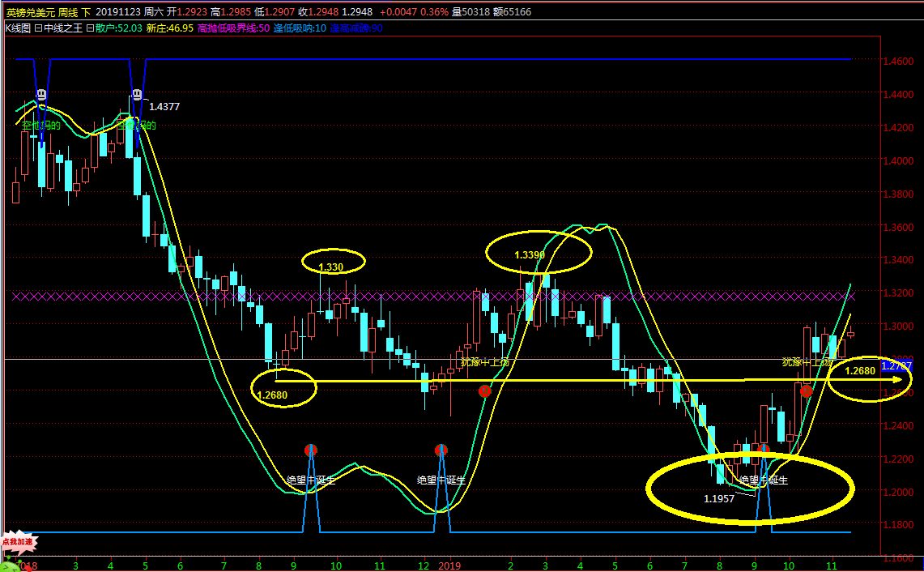Screen dimensions: 924x572
Task: Click the 绝望中诞生 label above 1.1957 low
Action: coord(764,480)
